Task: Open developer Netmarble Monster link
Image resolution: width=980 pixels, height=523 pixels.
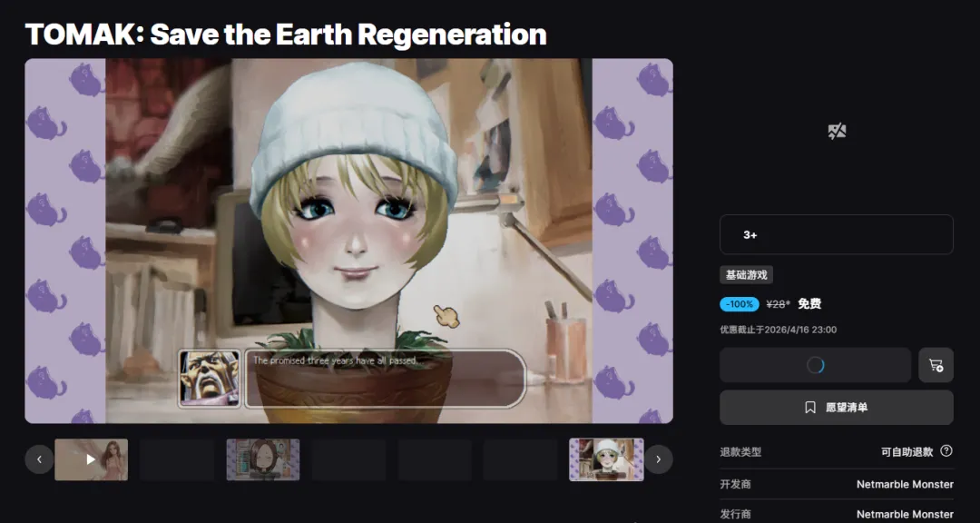Action: coord(905,484)
